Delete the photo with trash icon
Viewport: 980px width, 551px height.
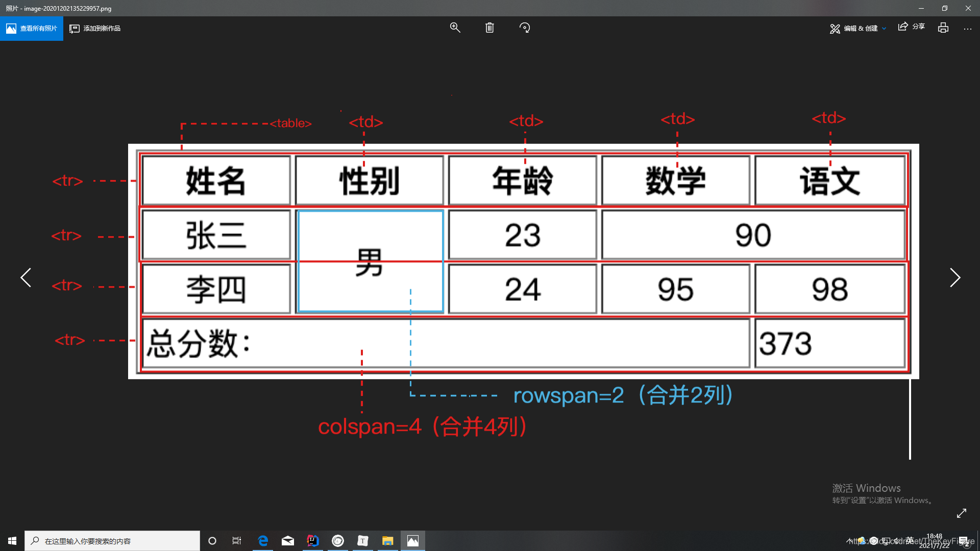click(489, 28)
